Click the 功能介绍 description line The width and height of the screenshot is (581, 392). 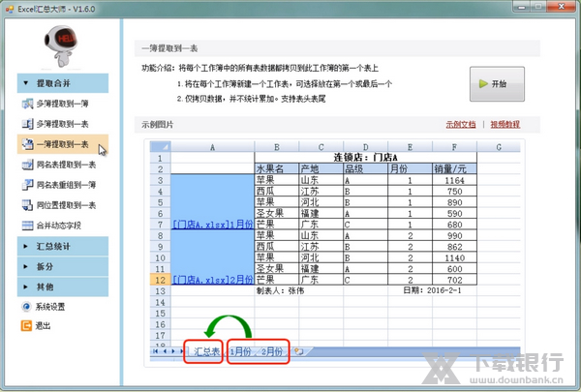click(x=260, y=68)
